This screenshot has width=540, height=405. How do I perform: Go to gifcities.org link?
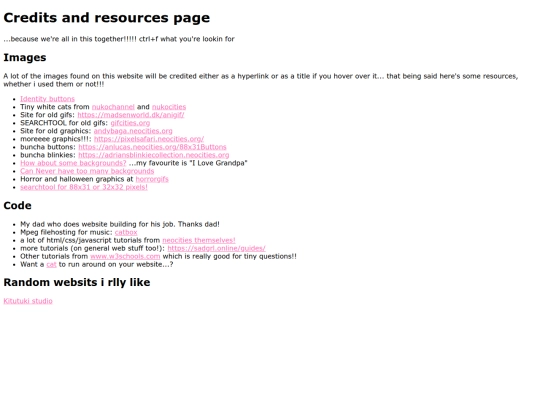(130, 123)
